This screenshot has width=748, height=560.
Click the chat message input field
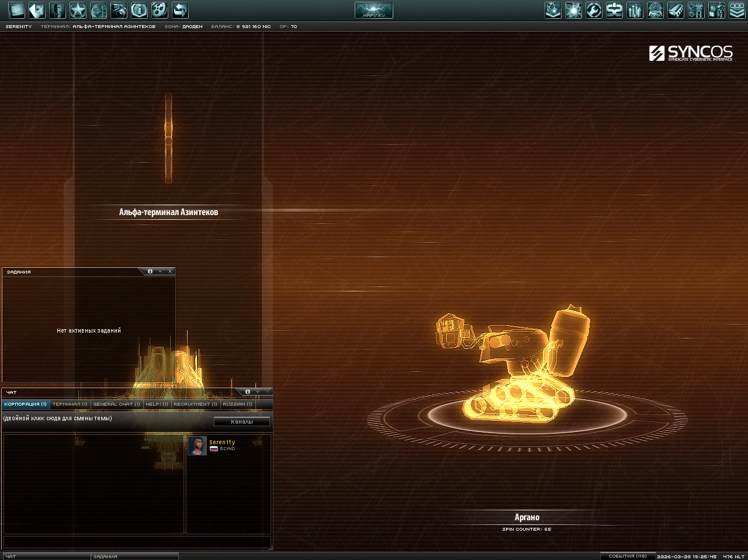[x=136, y=542]
